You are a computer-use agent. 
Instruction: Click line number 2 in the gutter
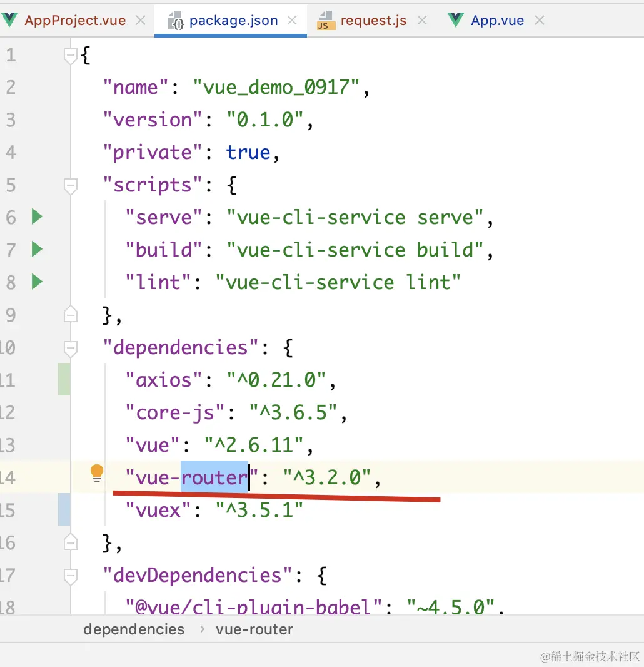coord(11,87)
